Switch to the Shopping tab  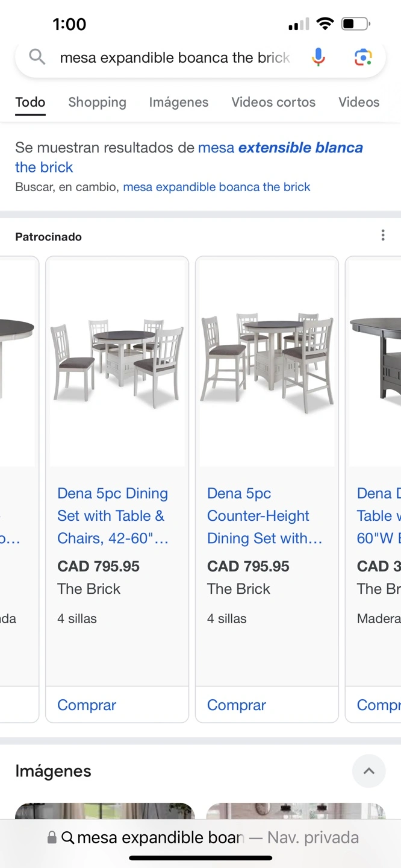click(97, 102)
